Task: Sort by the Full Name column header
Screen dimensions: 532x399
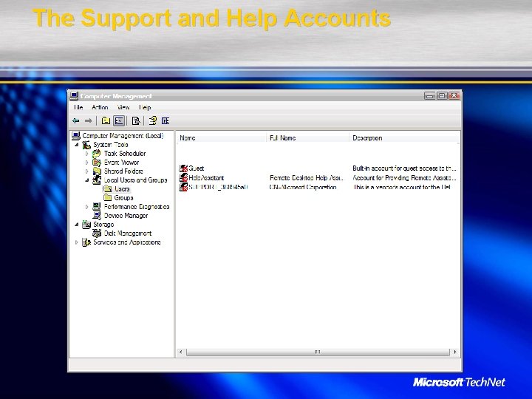Action: pyautogui.click(x=307, y=137)
